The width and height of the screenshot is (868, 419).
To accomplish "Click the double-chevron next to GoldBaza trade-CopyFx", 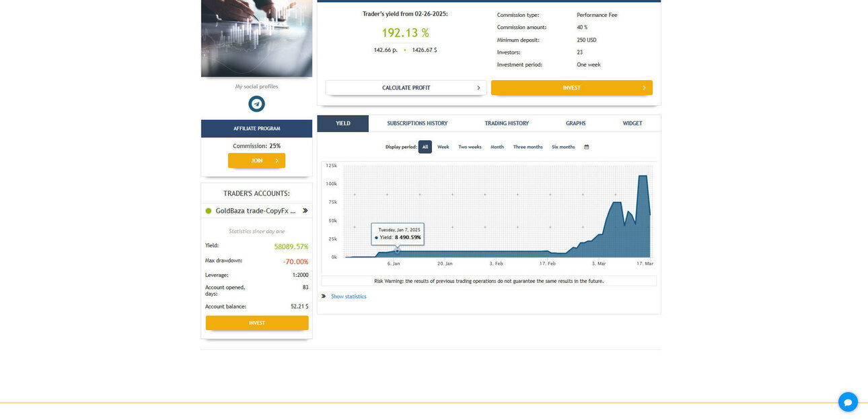I will pyautogui.click(x=305, y=211).
